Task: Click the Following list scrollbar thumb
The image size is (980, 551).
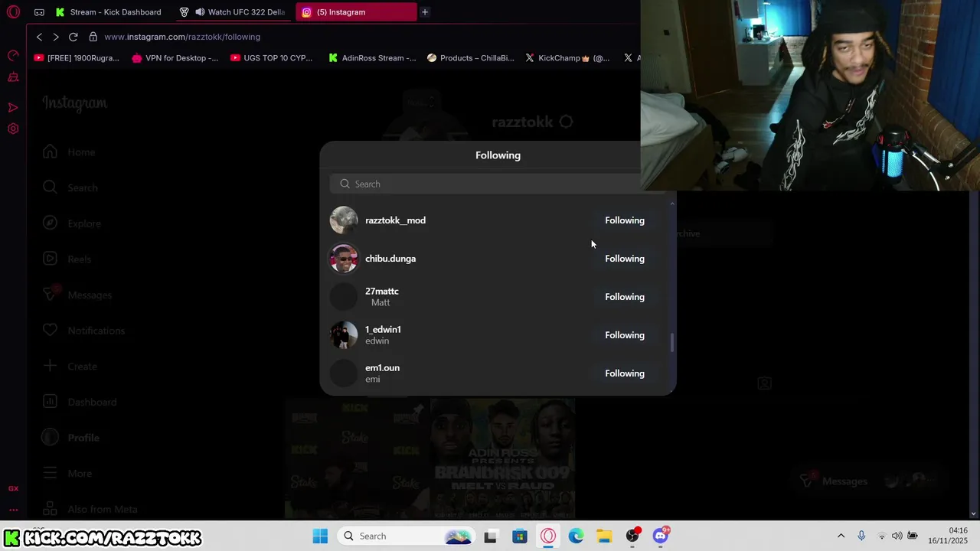Action: tap(672, 342)
